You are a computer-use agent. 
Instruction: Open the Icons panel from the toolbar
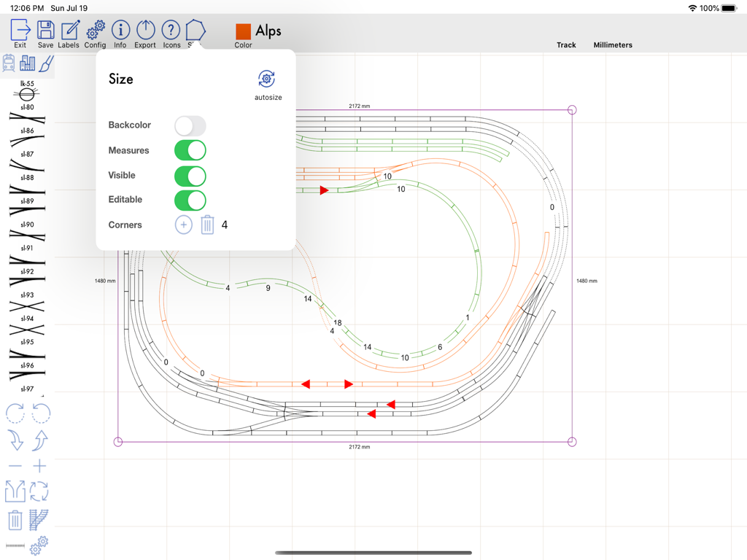point(171,33)
